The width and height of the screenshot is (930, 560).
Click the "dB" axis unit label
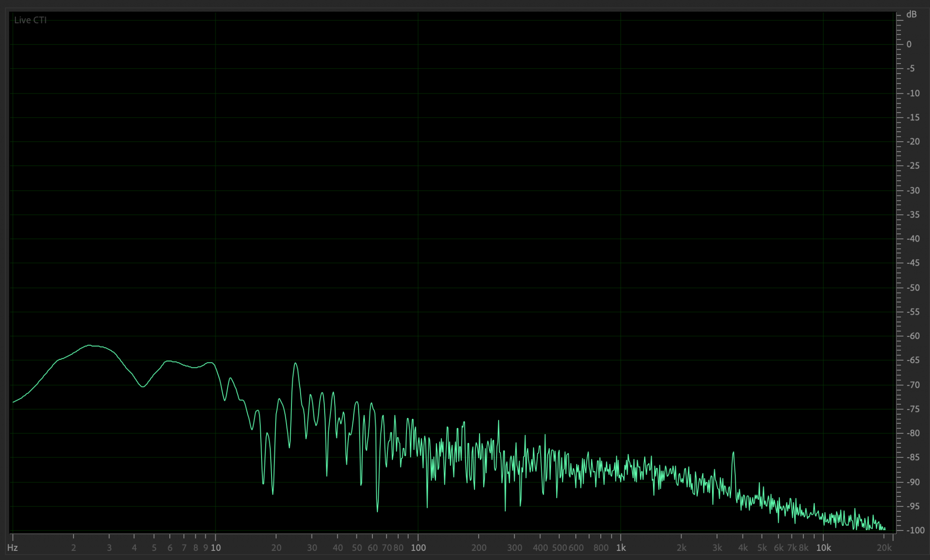[x=911, y=15]
